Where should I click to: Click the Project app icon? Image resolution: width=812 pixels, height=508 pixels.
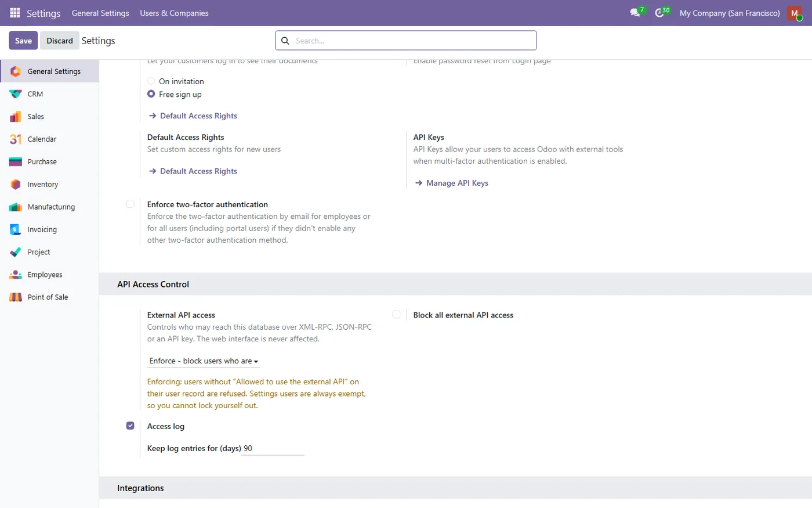pos(16,252)
